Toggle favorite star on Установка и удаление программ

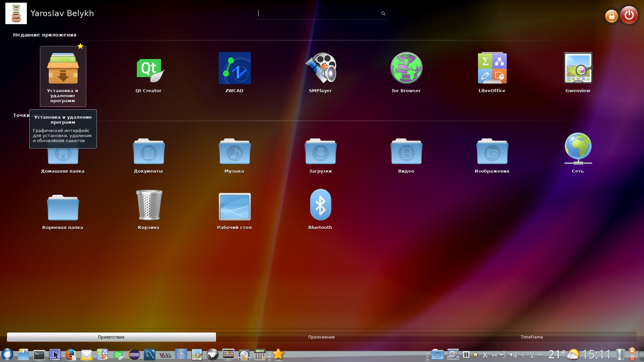point(80,46)
